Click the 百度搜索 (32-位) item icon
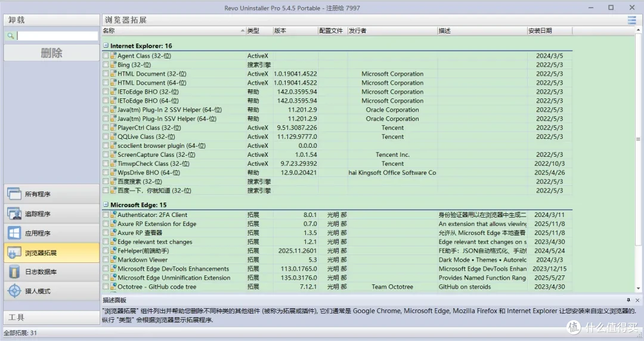Image resolution: width=644 pixels, height=341 pixels. click(113, 182)
